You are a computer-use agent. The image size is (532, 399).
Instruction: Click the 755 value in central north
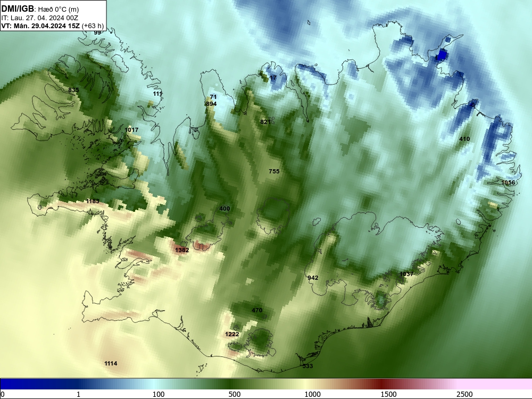pyautogui.click(x=274, y=171)
